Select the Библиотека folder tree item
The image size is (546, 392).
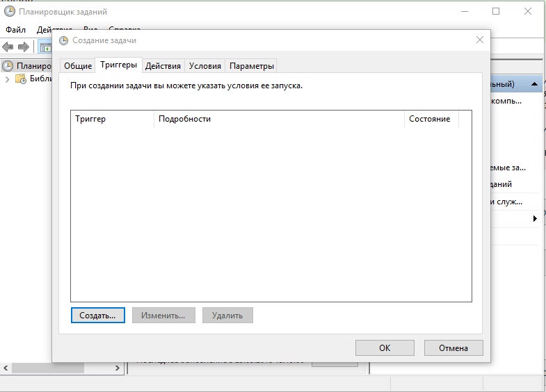coord(33,79)
